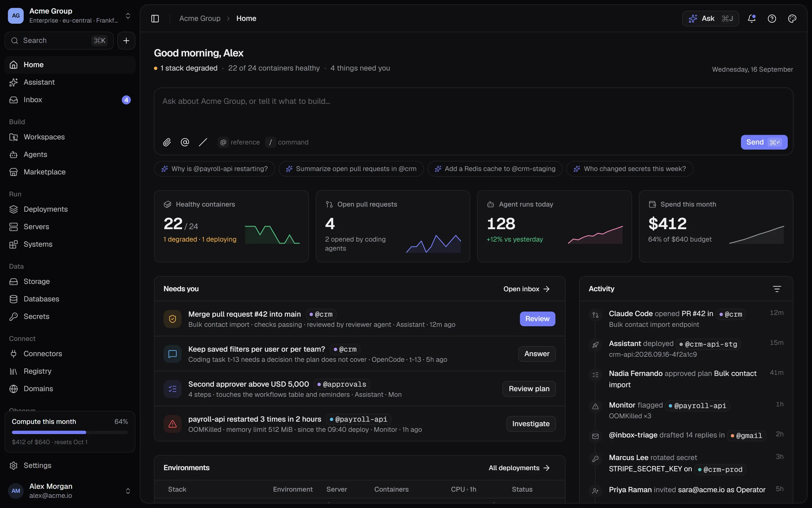Click the Review plan button
This screenshot has width=812, height=508.
pos(529,389)
